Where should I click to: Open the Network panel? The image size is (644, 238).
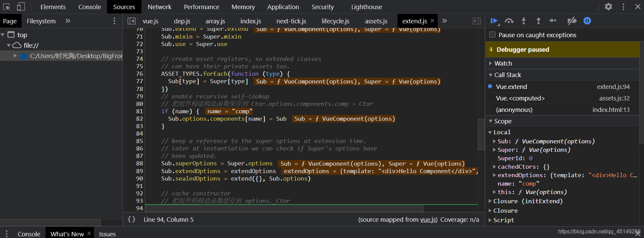159,7
